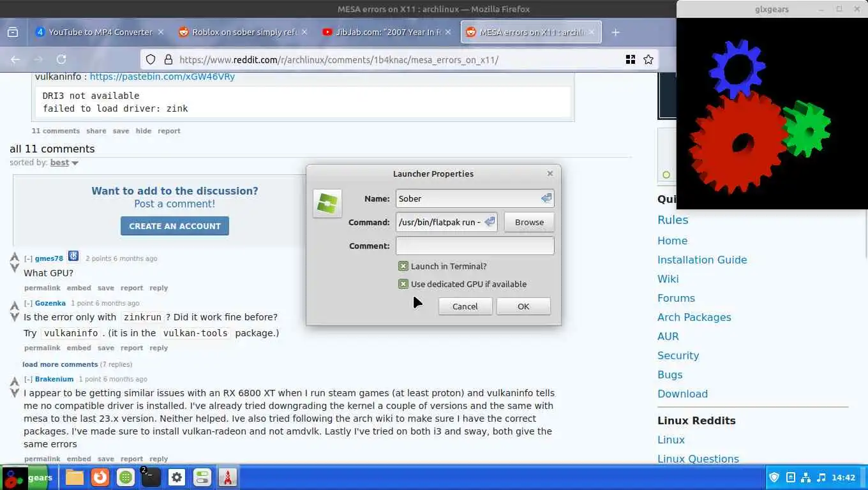Collapse gmes78's comment with [–]

pyautogui.click(x=28, y=258)
